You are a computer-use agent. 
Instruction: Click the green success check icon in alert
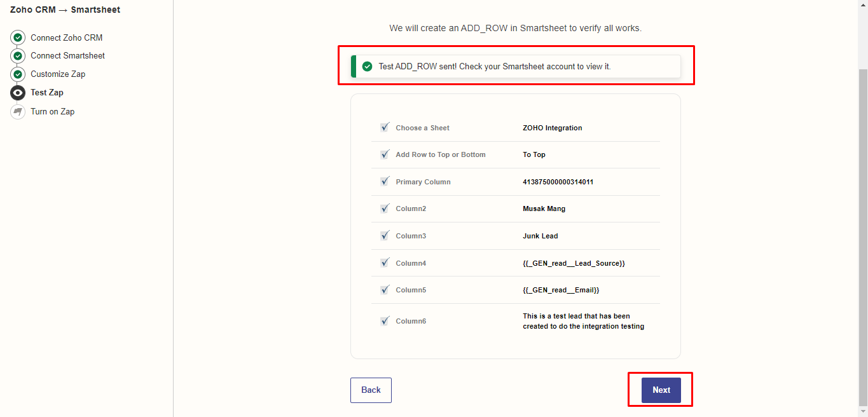click(x=367, y=66)
